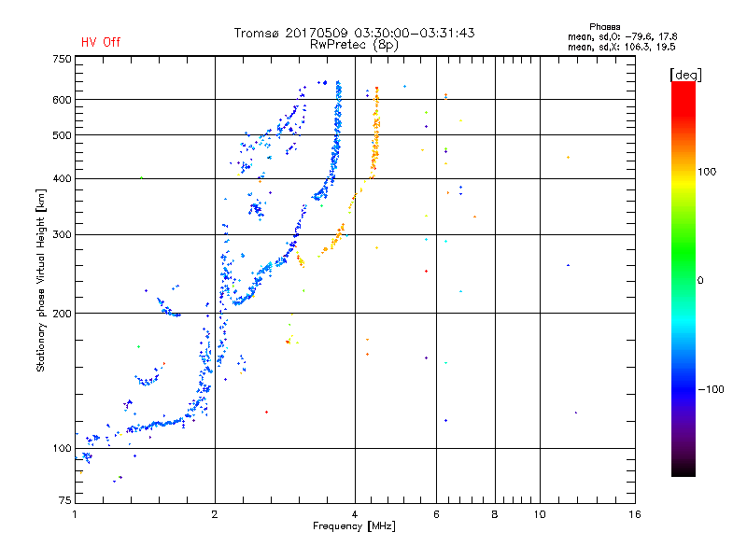Click the '[deg]' colorbar unit label
The image size is (747, 560).
[685, 75]
